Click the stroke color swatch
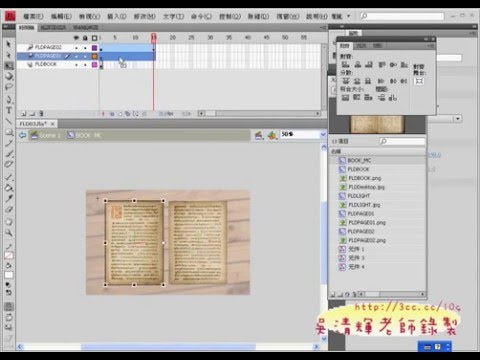 [x=9, y=256]
